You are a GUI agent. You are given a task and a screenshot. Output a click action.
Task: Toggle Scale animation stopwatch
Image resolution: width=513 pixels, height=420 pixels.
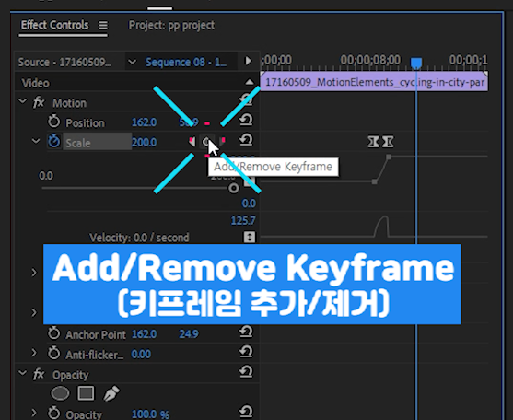pyautogui.click(x=54, y=141)
